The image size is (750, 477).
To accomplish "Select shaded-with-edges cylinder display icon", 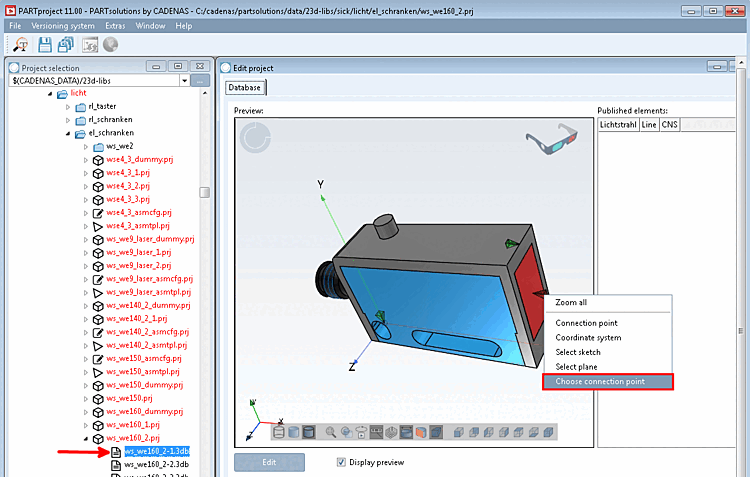I will 309,433.
